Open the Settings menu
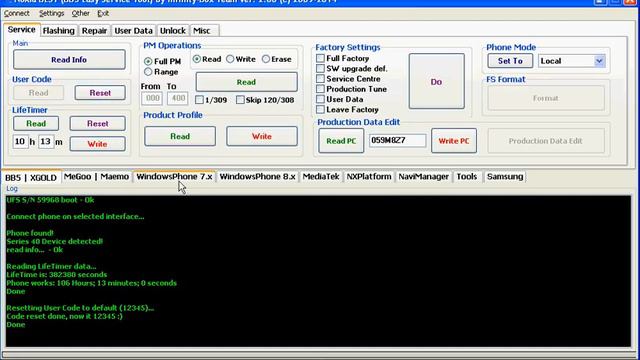 51,13
